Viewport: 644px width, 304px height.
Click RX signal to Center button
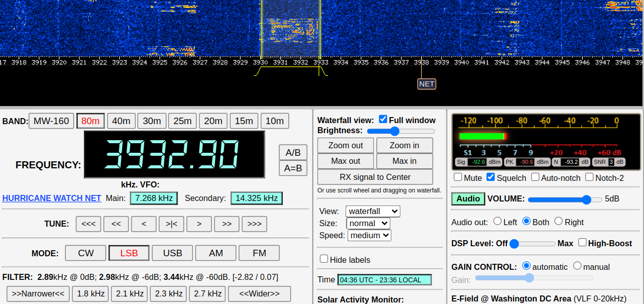pyautogui.click(x=375, y=177)
